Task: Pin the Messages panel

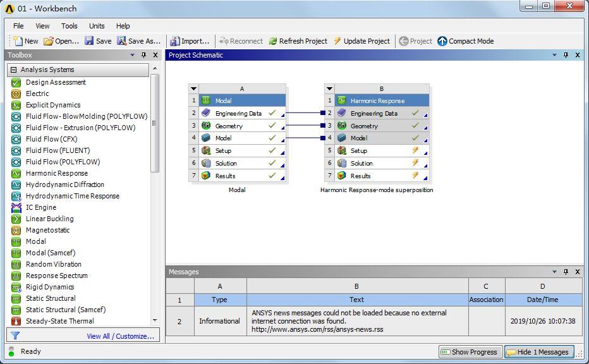Action: point(566,272)
